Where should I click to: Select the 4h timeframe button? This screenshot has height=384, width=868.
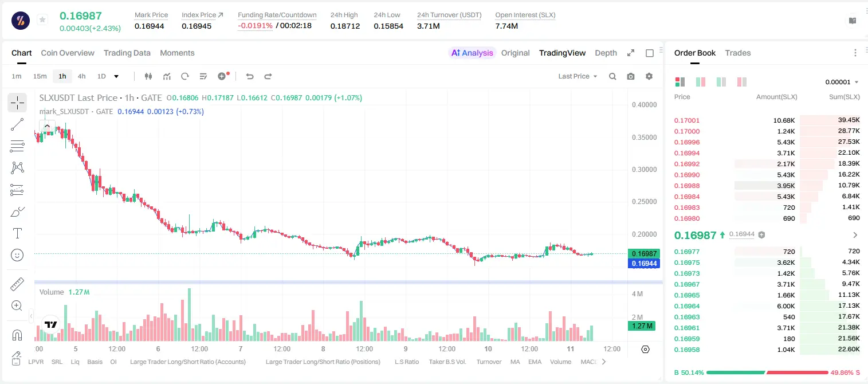[81, 76]
